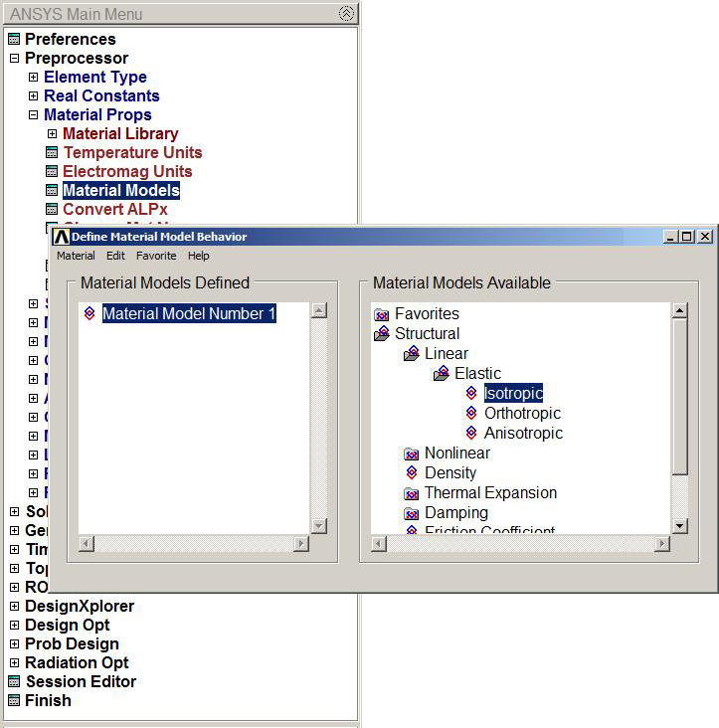Click the Nonlinear folder icon
This screenshot has width=719, height=728.
coord(411,454)
